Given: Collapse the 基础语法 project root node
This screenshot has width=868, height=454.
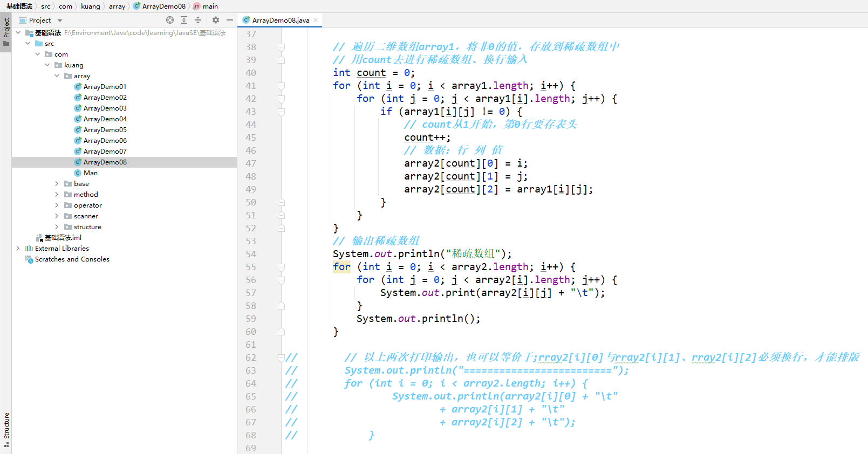Looking at the screenshot, I should [18, 33].
